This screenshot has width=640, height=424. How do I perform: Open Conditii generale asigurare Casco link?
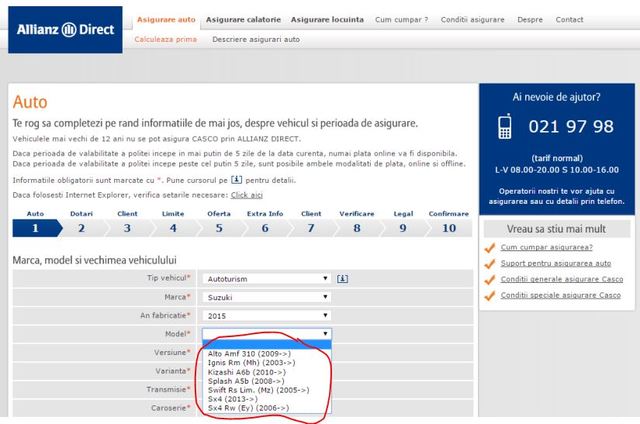pyautogui.click(x=562, y=279)
